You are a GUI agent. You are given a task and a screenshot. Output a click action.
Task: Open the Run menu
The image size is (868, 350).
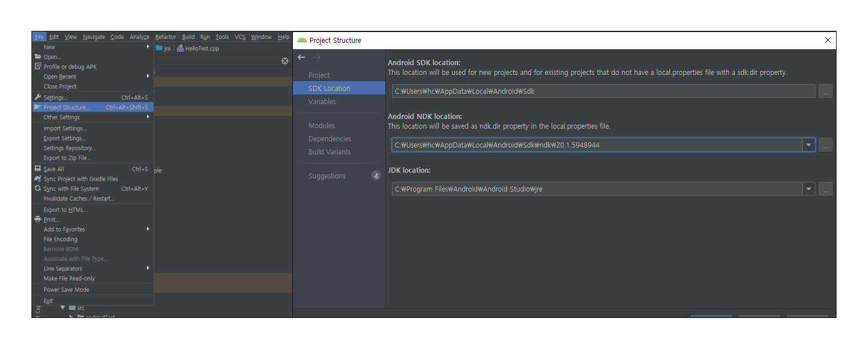click(x=205, y=37)
